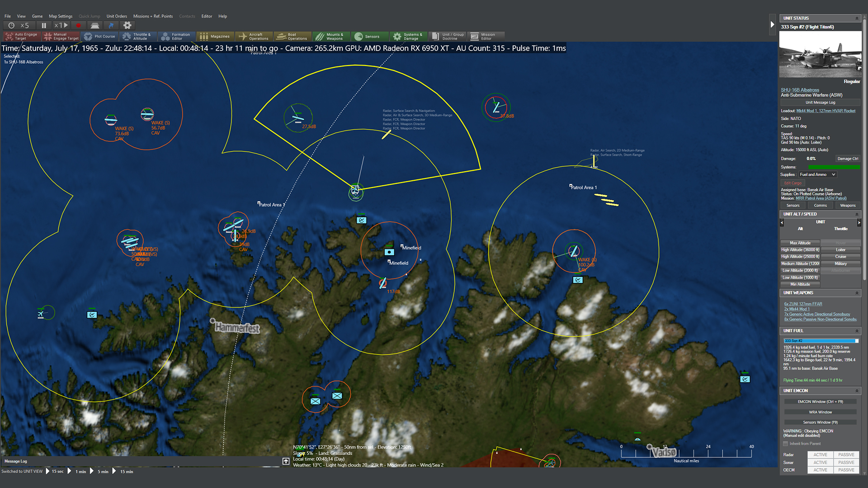Open the Unit Orders menu
The height and width of the screenshot is (488, 868).
[117, 16]
